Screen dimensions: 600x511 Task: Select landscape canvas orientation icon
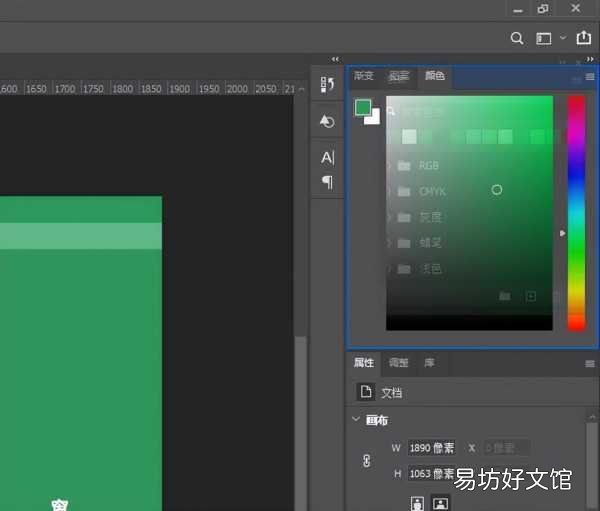tap(440, 503)
